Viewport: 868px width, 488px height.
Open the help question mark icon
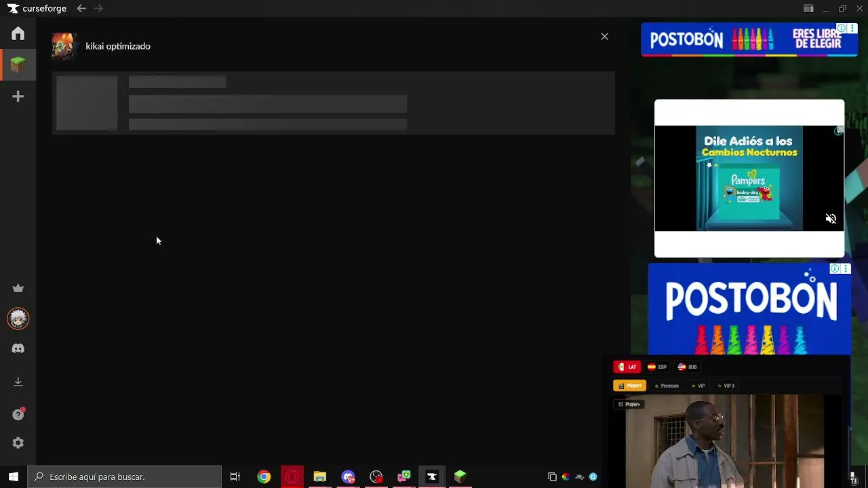pyautogui.click(x=18, y=414)
